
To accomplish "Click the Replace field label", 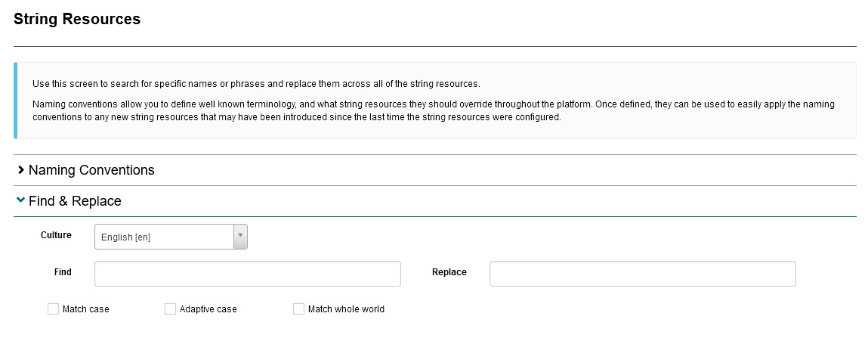I will (449, 272).
